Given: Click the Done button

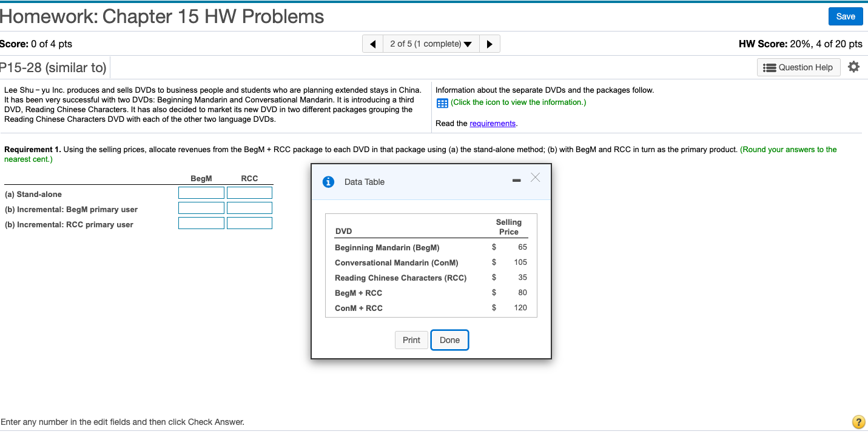Looking at the screenshot, I should coord(449,340).
